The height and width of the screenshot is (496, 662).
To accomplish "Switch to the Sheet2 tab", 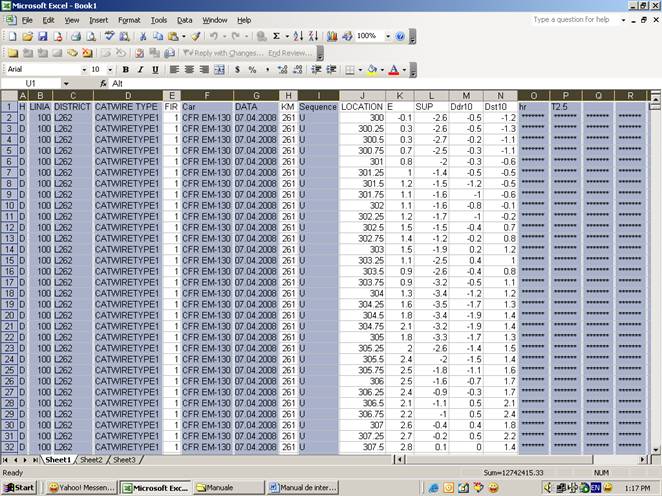I will [91, 460].
